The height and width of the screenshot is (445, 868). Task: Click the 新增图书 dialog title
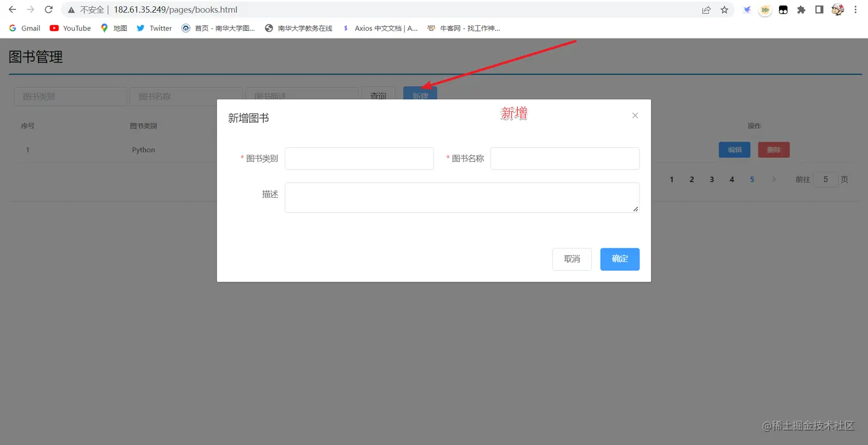click(x=249, y=118)
